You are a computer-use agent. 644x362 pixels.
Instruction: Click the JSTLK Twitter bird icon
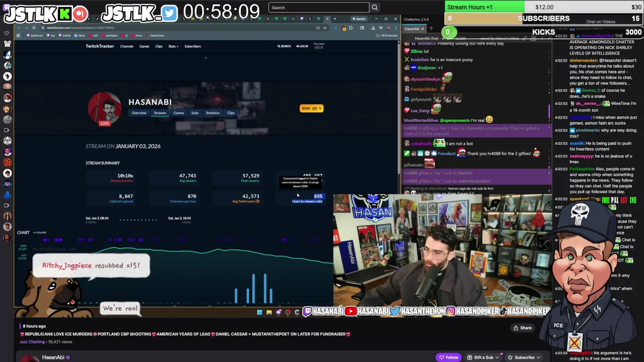point(170,14)
